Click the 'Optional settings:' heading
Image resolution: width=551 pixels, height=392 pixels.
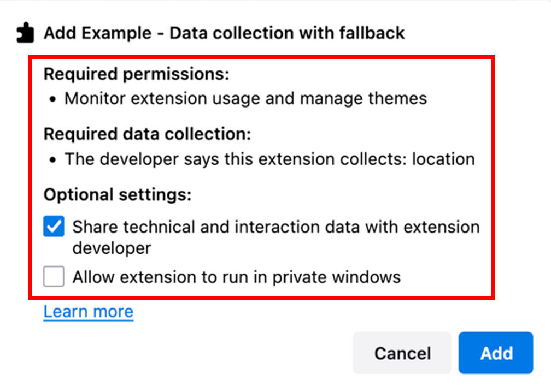[118, 195]
